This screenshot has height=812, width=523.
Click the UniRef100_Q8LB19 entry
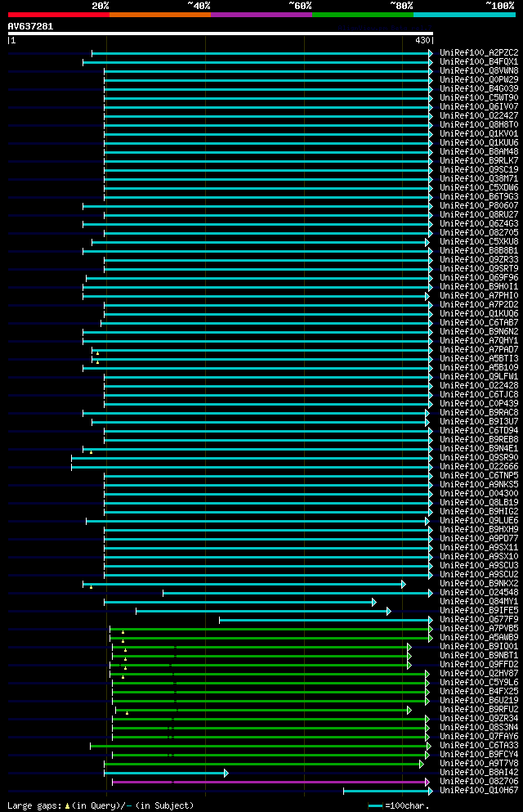479,503
